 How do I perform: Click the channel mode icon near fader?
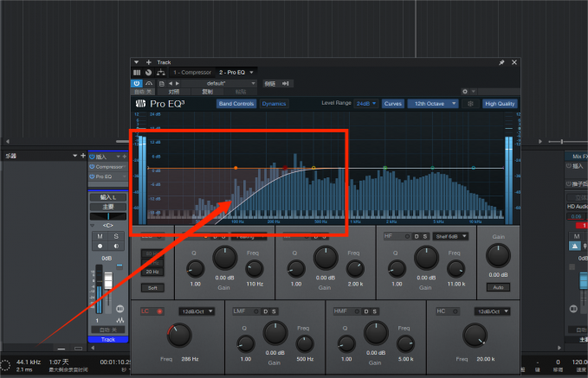(x=120, y=309)
